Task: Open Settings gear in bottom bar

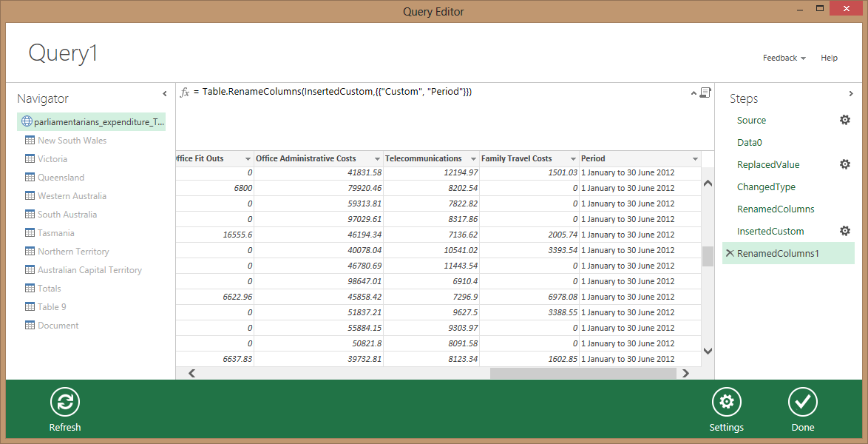Action: coord(726,402)
